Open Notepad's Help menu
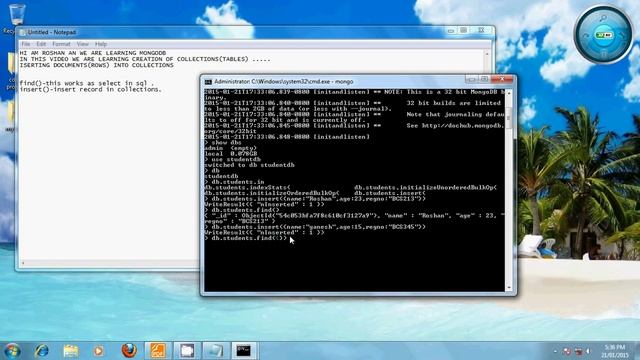This screenshot has height=360, width=640. click(x=101, y=44)
